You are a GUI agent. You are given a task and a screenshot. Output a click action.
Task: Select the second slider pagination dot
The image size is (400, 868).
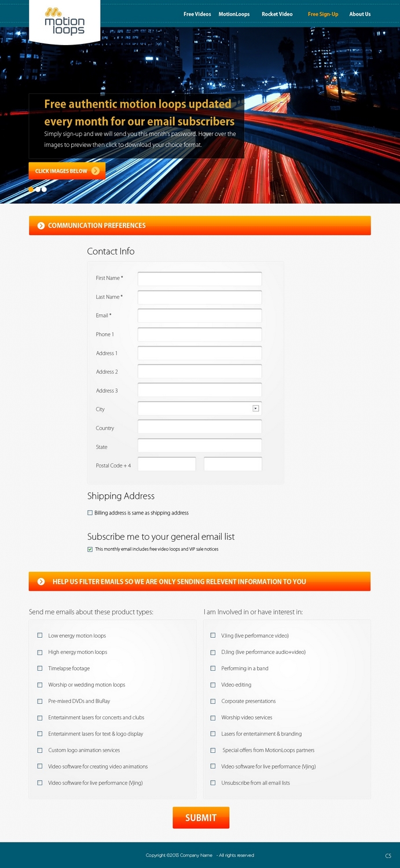38,189
